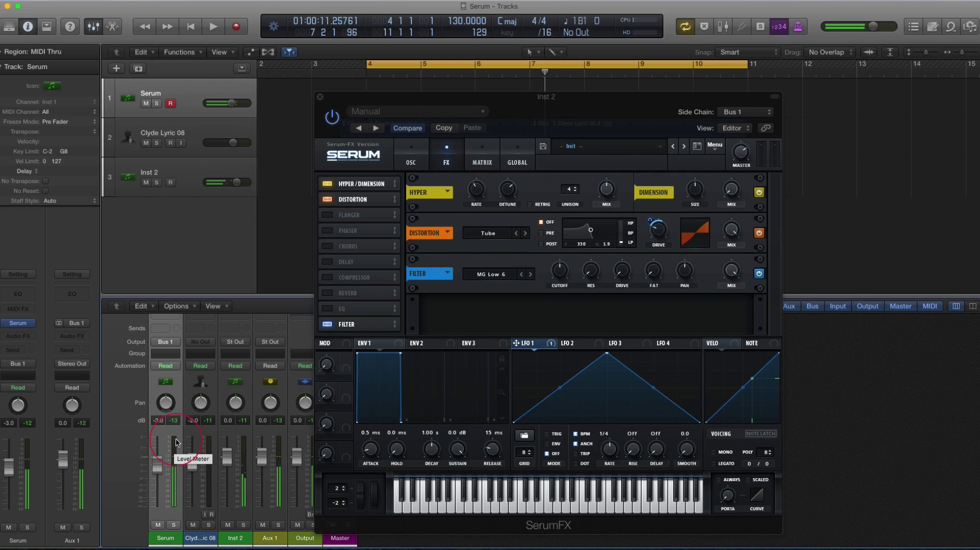Click the plugin Copy button
980x550 pixels.
444,128
